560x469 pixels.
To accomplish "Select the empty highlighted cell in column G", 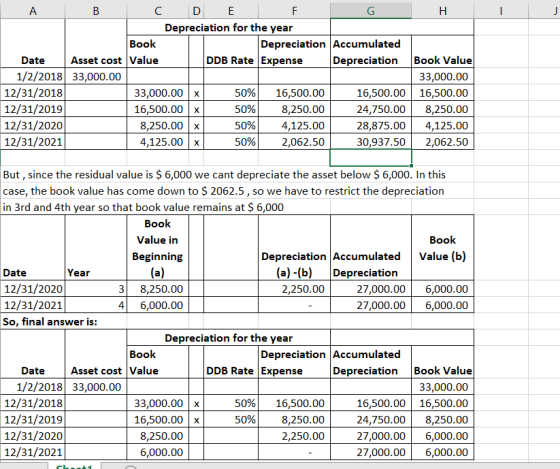I will (371, 158).
